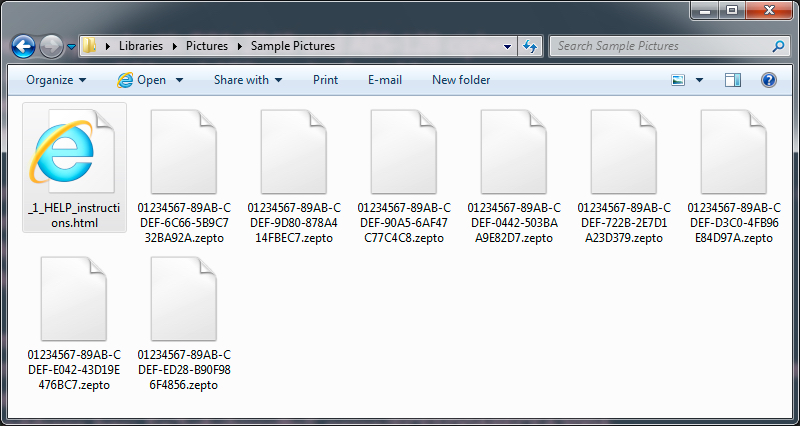Click the change view icon
This screenshot has height=426, width=800.
coord(679,80)
